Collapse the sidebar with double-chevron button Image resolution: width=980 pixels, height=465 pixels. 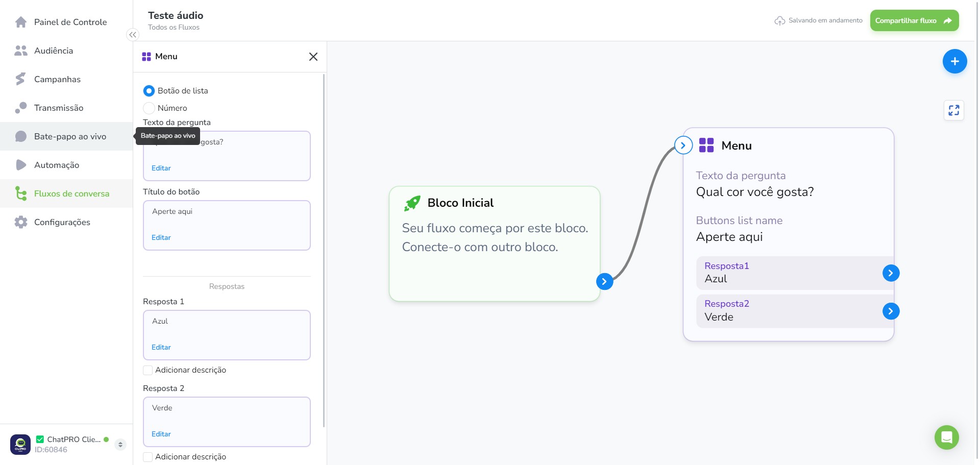coord(133,35)
